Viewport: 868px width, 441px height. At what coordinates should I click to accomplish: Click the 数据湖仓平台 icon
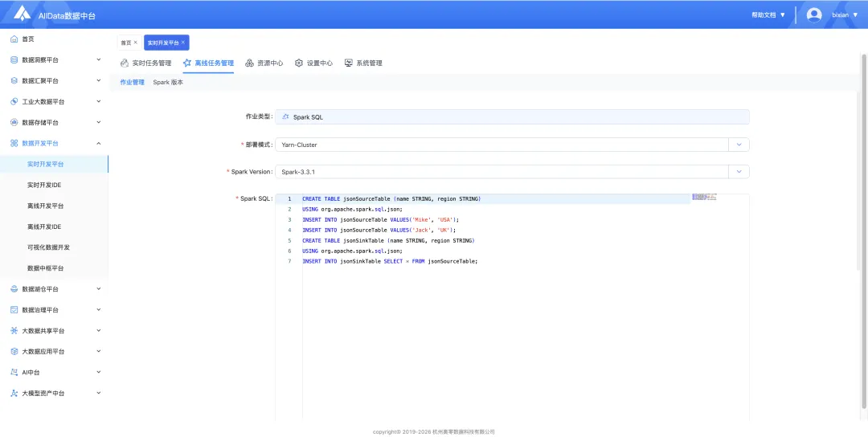pyautogui.click(x=14, y=289)
